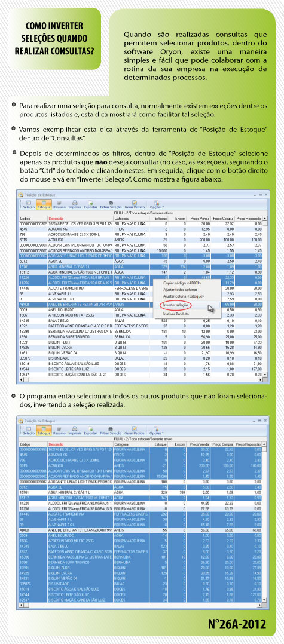Select 'ANEL DE BRILHANTE RETANGULAR' row in lower window
The height and width of the screenshot is (644, 284).
[141, 530]
